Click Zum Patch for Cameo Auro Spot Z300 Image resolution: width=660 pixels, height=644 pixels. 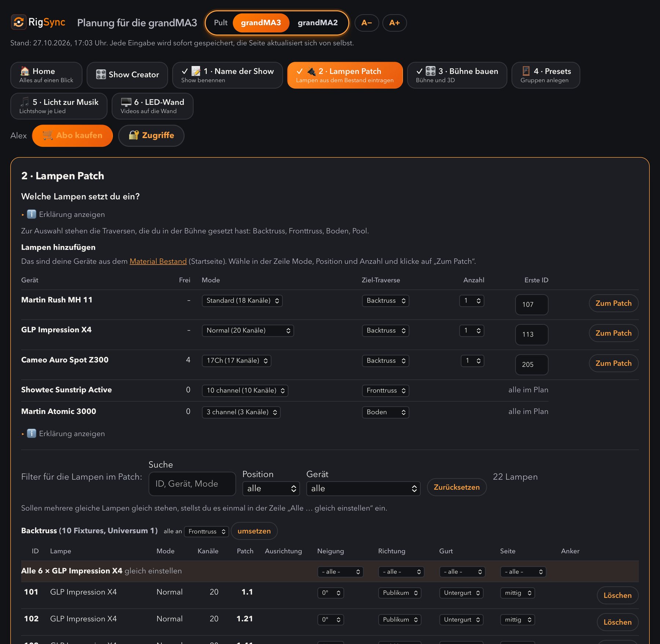[613, 364]
